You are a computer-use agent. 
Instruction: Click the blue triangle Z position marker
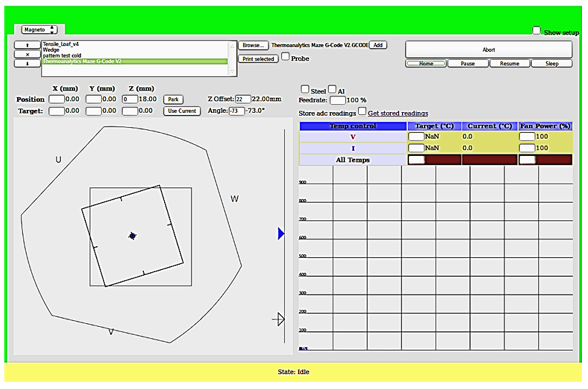click(x=281, y=234)
